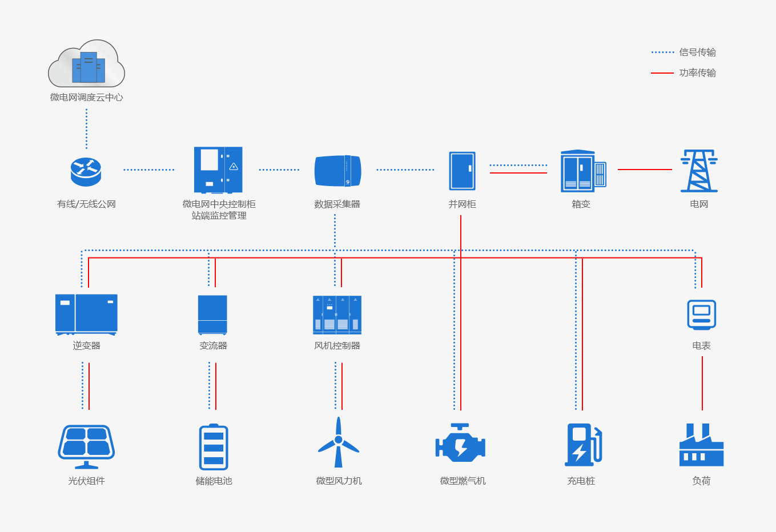Select the charging pile icon
776x532 pixels.
pos(582,445)
